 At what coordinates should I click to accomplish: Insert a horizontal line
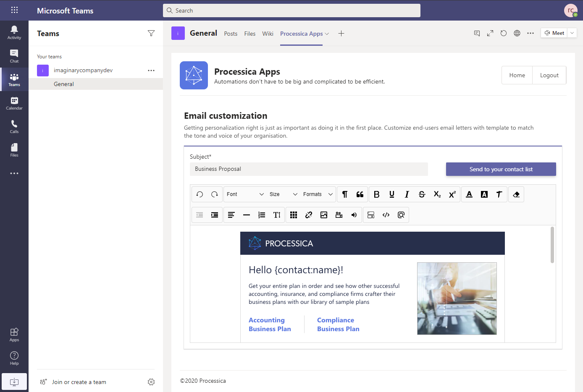[x=247, y=215]
